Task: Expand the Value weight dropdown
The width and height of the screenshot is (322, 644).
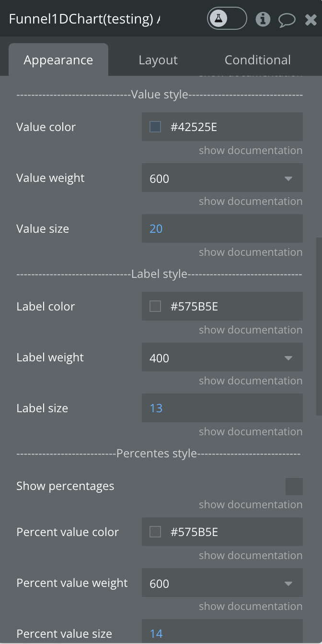Action: [222, 179]
